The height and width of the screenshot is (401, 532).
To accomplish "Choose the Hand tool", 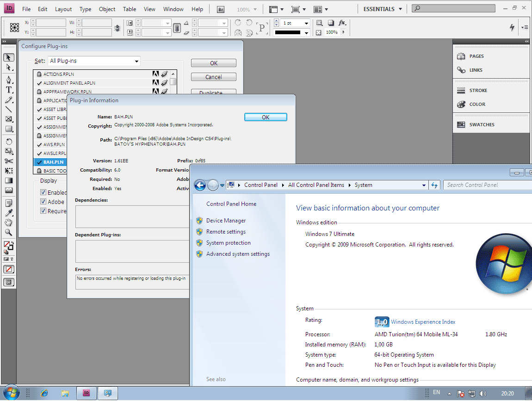I will 9,223.
